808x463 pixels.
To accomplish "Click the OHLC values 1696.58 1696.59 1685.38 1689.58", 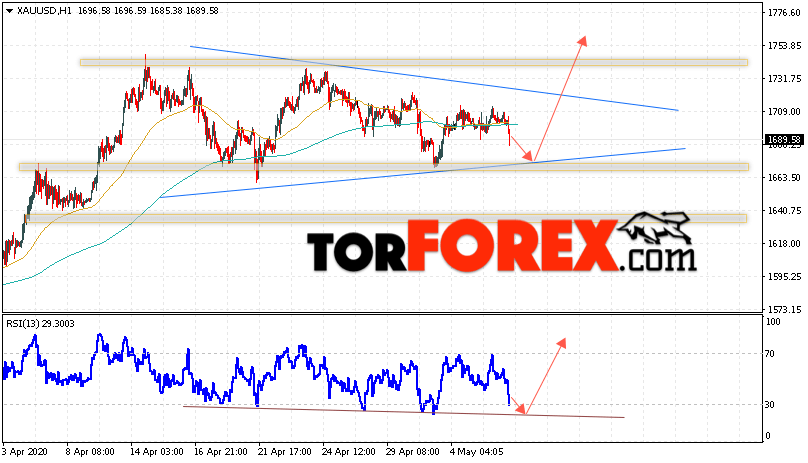I will click(148, 11).
